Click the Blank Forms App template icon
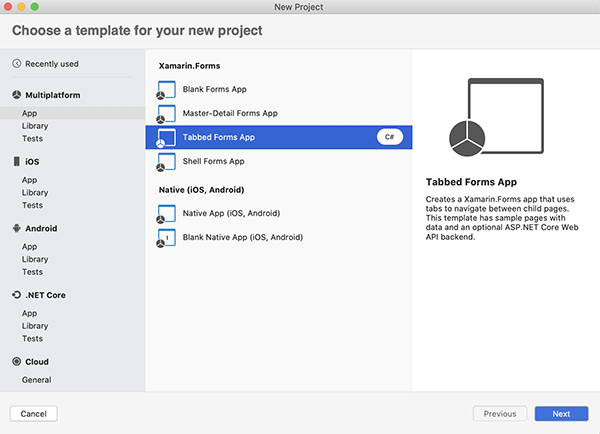Viewport: 600px width, 434px height. (x=166, y=90)
